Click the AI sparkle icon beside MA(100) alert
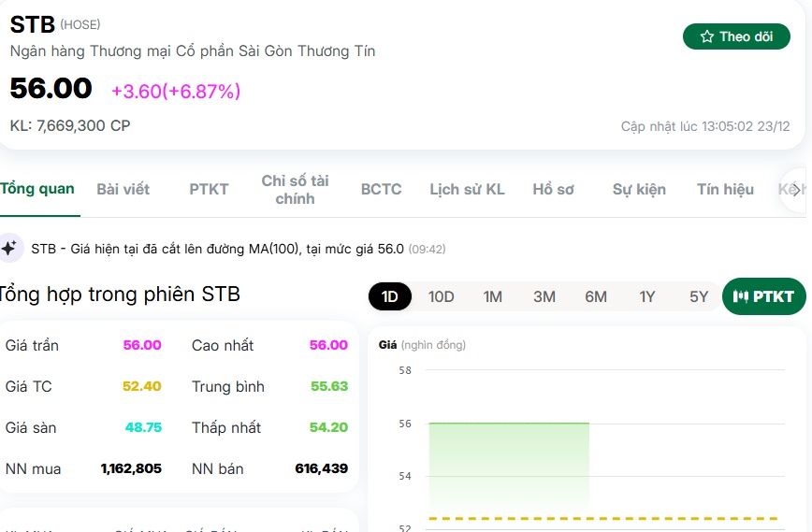 coord(9,249)
